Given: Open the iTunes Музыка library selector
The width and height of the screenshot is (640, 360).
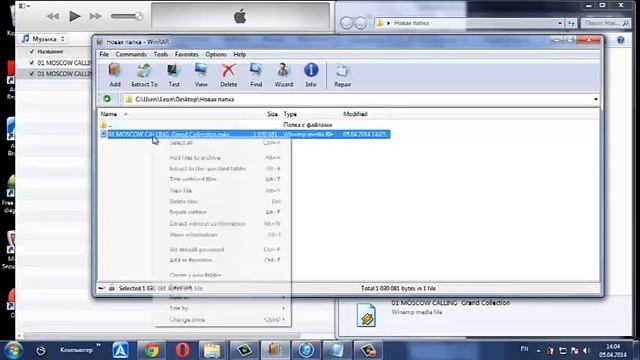Looking at the screenshot, I should tap(44, 39).
